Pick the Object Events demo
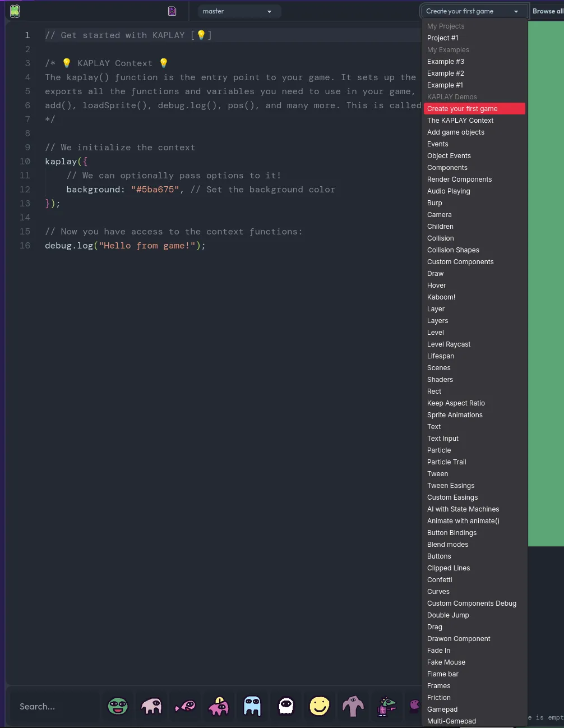564x728 pixels. coord(474,156)
